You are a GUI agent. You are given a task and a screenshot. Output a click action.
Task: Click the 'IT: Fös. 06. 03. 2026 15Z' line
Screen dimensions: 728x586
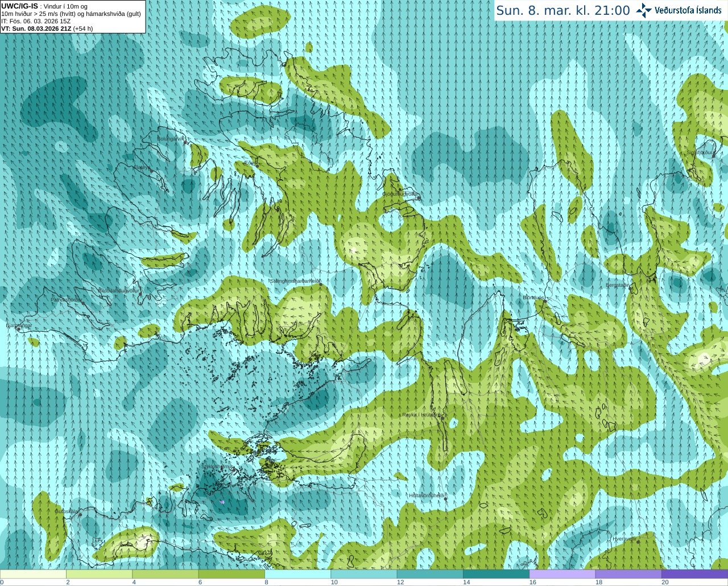coord(36,21)
